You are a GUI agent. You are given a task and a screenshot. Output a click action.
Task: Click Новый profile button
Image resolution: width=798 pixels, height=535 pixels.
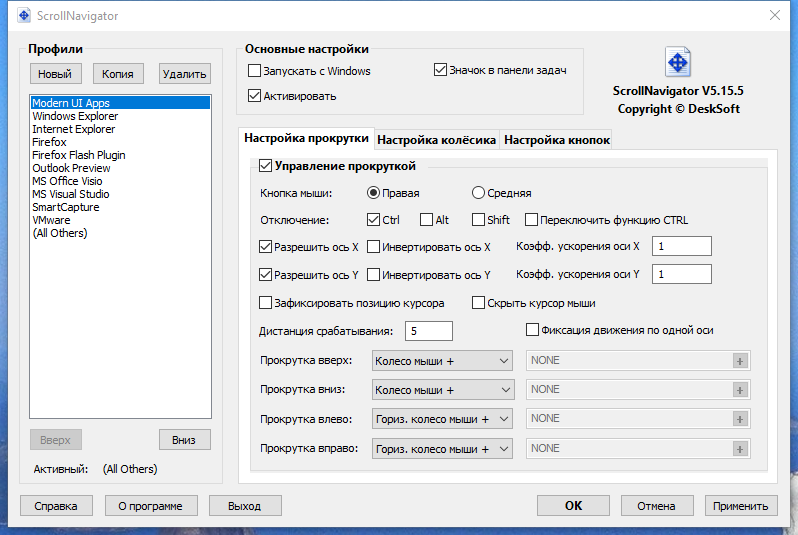[55, 74]
